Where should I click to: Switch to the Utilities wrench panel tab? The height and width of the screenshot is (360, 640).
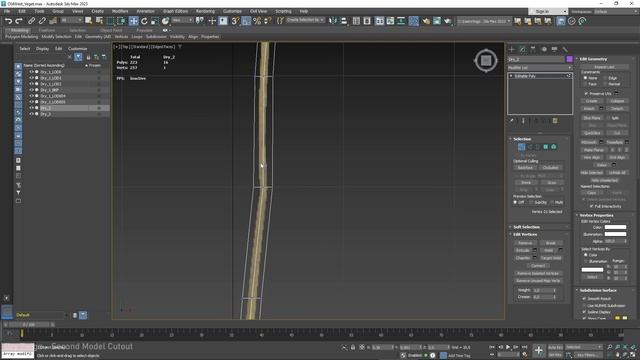[565, 49]
